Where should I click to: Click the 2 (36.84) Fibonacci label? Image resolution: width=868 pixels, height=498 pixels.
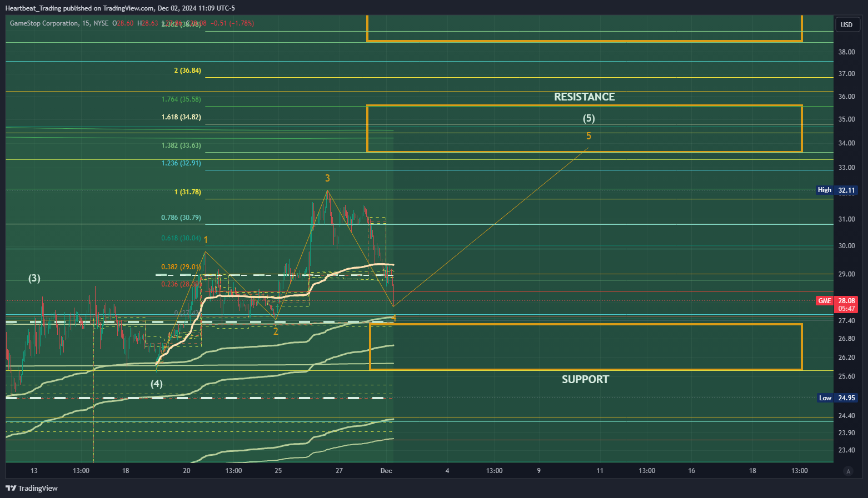(x=187, y=71)
